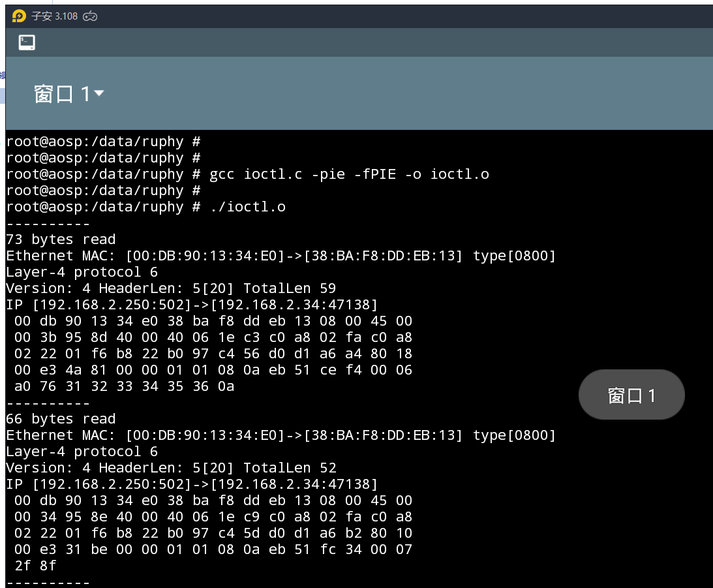Click the 'TotalLen 59' version line
713x588 pixels.
(171, 288)
